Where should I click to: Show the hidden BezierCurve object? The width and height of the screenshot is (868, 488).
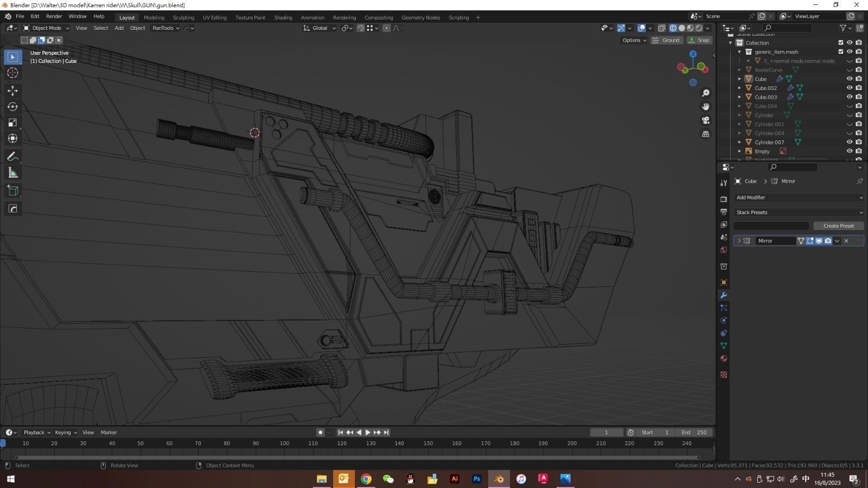tap(850, 70)
